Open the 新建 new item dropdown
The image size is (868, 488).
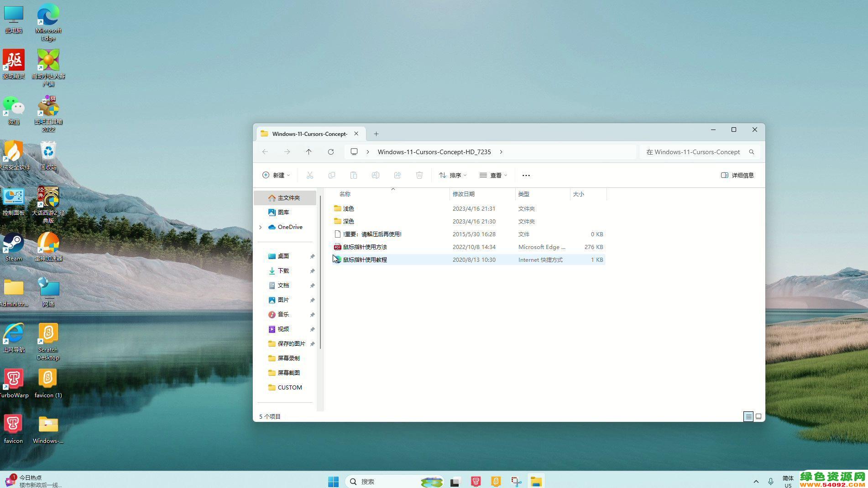coord(276,175)
